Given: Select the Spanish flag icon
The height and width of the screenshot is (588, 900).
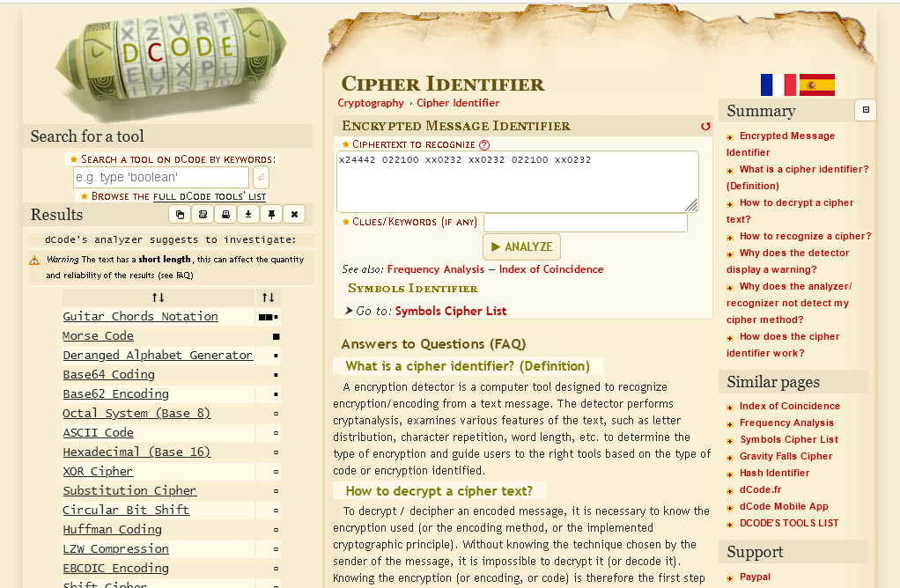Looking at the screenshot, I should click(x=816, y=85).
